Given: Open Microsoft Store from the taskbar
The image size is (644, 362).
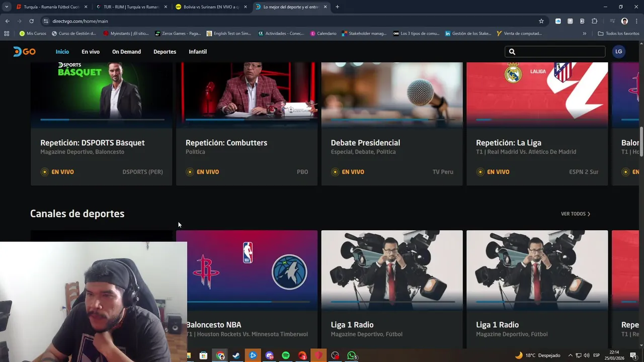Looking at the screenshot, I should pyautogui.click(x=203, y=355).
